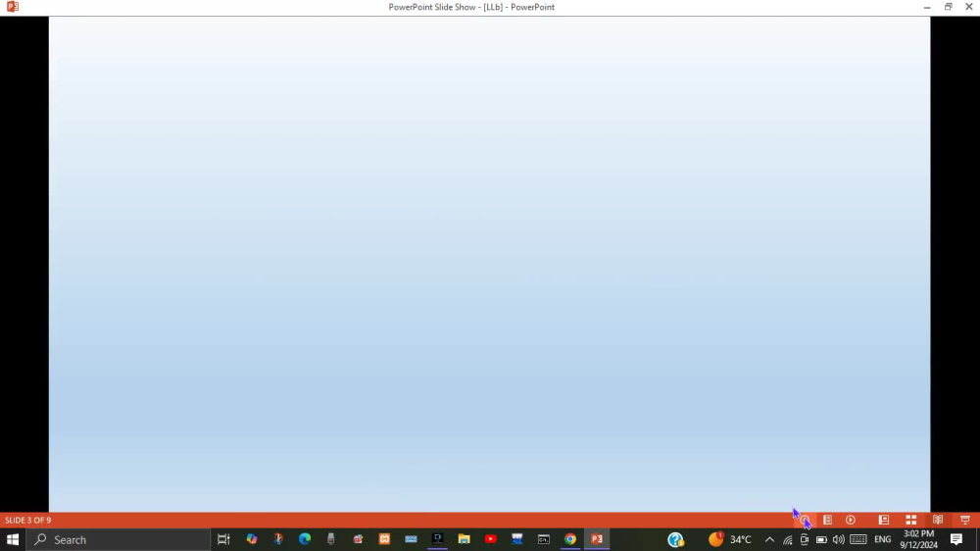The height and width of the screenshot is (551, 980).
Task: Open Task View from the taskbar
Action: click(x=223, y=539)
